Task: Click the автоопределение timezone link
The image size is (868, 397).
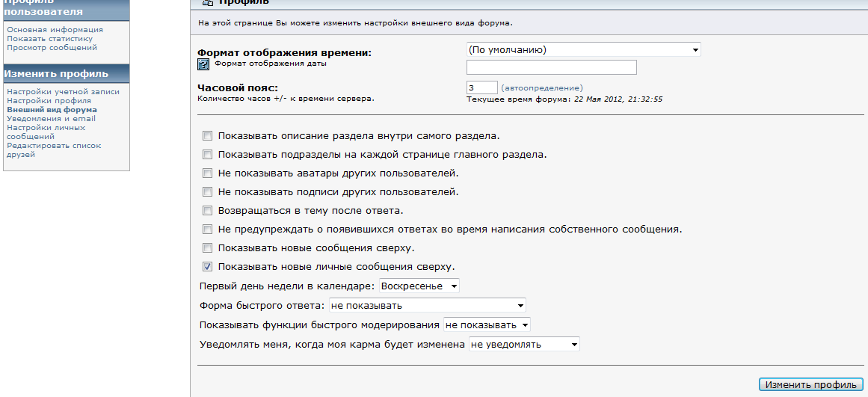Action: (542, 88)
